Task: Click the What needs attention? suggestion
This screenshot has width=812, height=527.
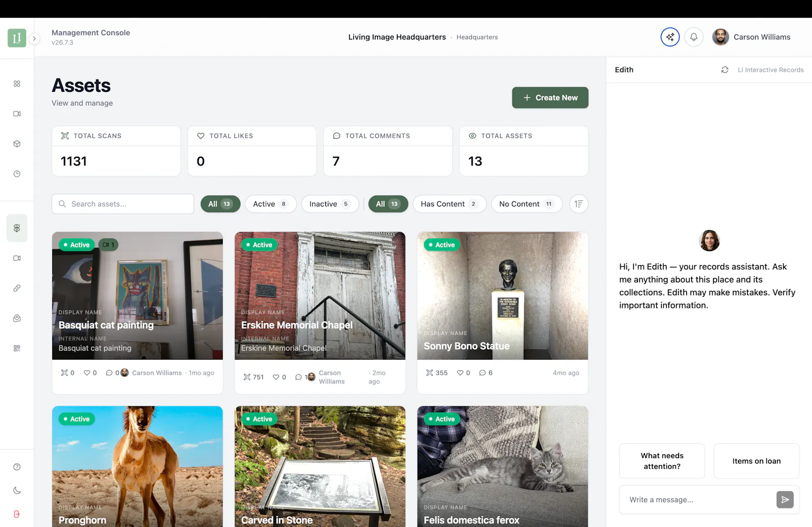Action: click(662, 461)
